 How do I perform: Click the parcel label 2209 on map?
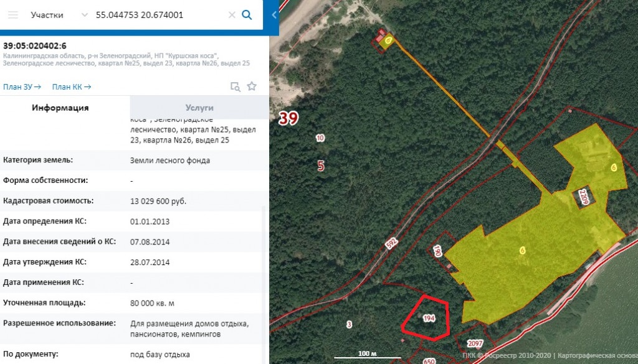(x=584, y=198)
